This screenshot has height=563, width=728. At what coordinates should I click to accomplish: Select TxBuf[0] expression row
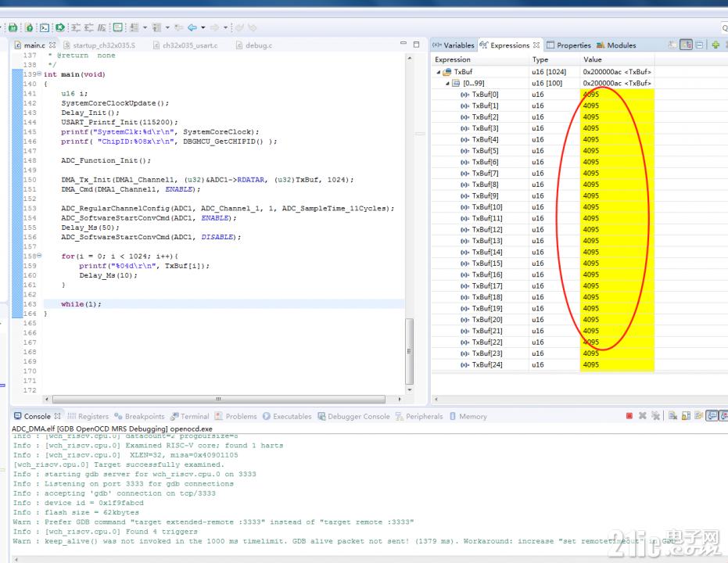pyautogui.click(x=543, y=94)
